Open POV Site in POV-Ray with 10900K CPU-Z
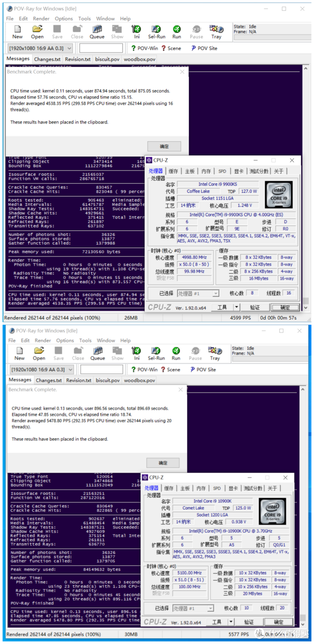 tap(203, 369)
